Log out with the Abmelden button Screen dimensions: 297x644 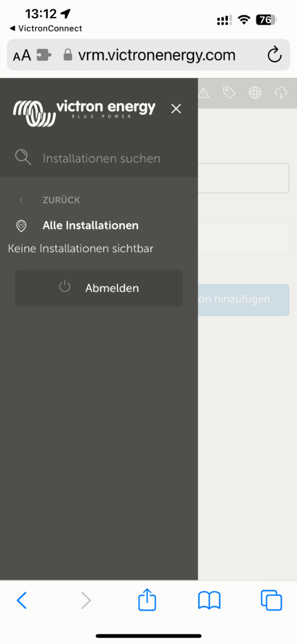click(x=99, y=288)
